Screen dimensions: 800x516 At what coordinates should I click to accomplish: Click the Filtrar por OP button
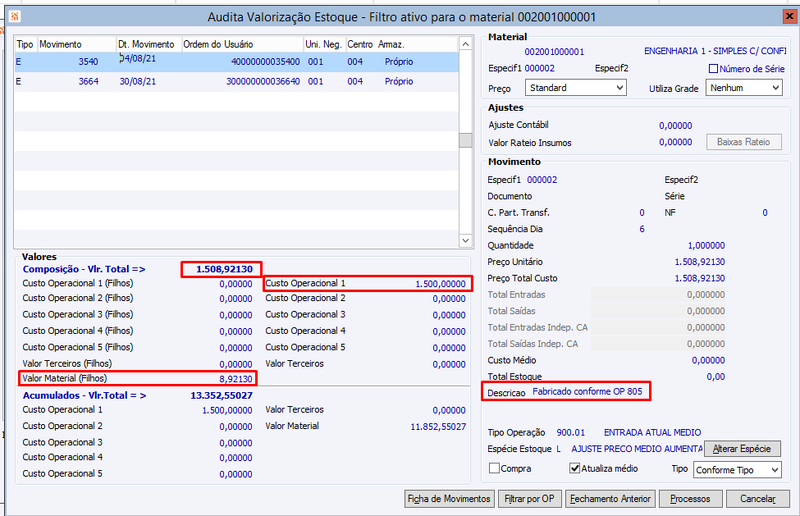(x=529, y=499)
